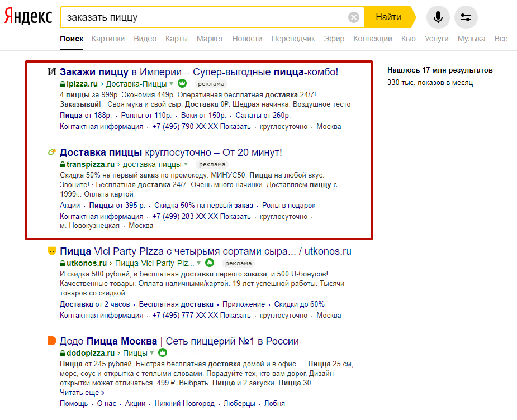Expand the transpizza.ru result options arrow
The image size is (517, 420).
coord(186,164)
